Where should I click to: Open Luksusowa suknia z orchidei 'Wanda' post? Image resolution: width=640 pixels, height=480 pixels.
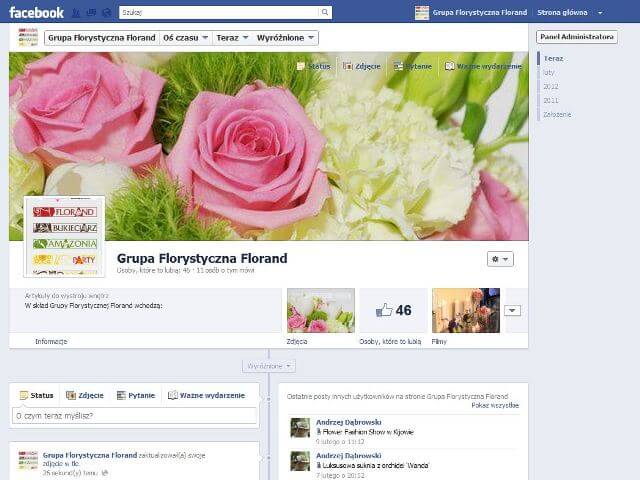pyautogui.click(x=376, y=465)
